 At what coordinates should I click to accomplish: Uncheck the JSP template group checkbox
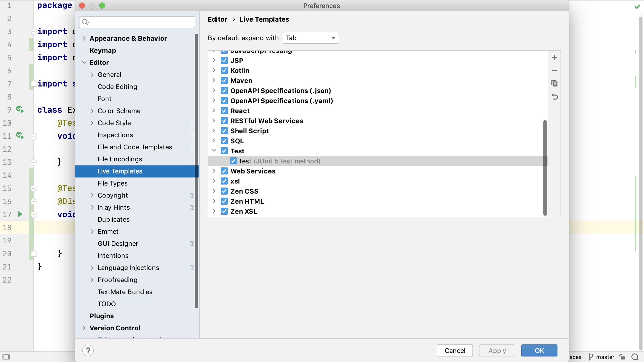pos(224,61)
